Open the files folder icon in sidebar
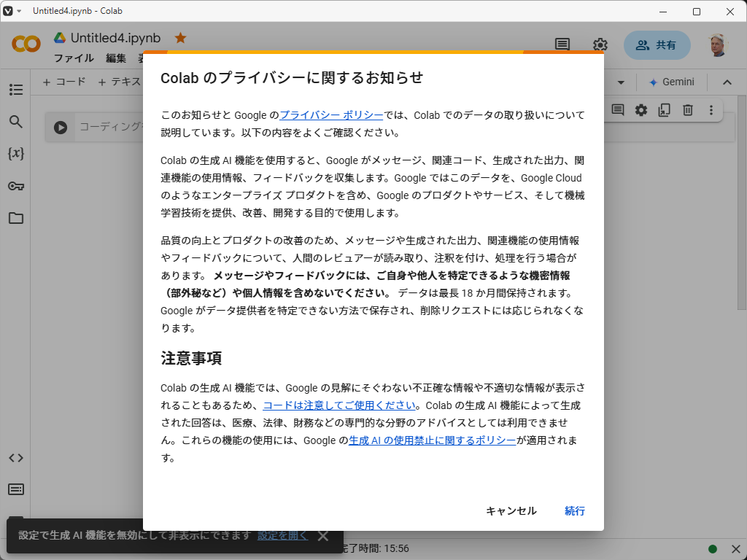Screen dimensions: 747x560 pos(16,218)
